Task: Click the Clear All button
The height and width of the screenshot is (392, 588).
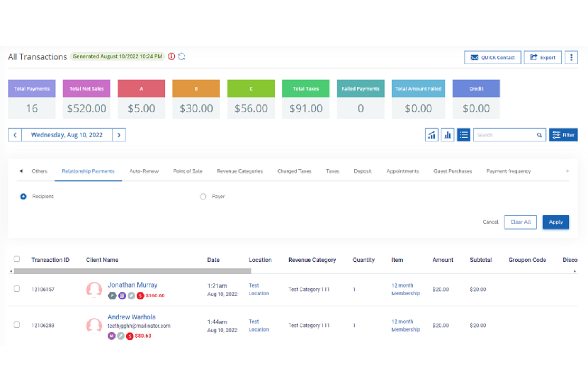Action: click(520, 222)
